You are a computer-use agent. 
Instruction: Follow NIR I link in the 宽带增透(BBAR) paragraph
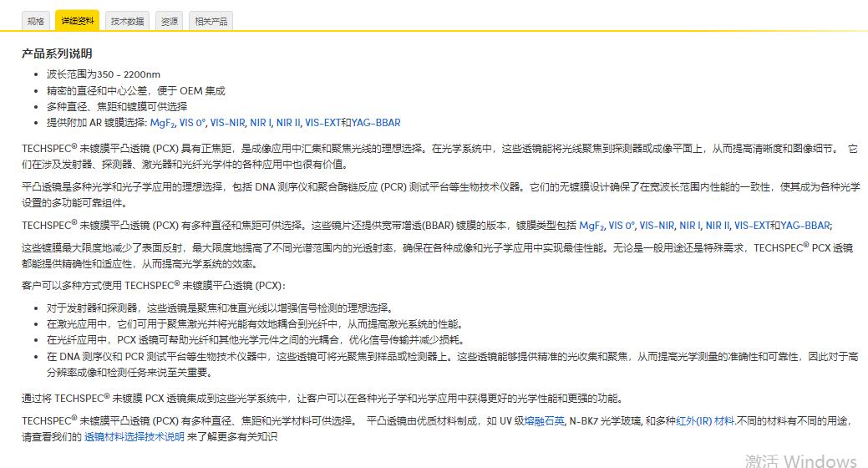(x=690, y=226)
